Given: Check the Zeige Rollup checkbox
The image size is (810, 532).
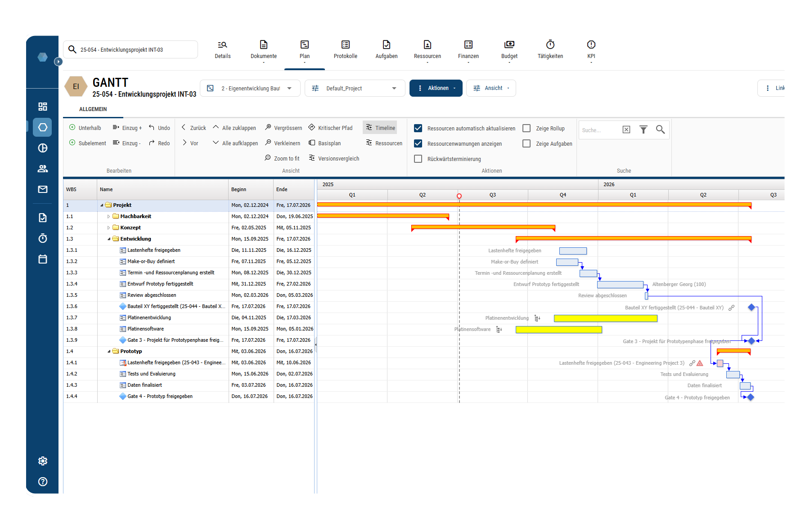Looking at the screenshot, I should coord(526,129).
